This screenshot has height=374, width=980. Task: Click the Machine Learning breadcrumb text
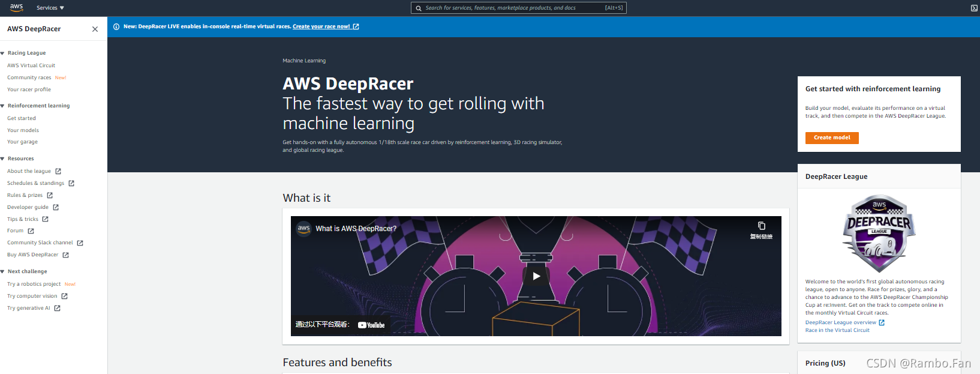[x=304, y=61]
